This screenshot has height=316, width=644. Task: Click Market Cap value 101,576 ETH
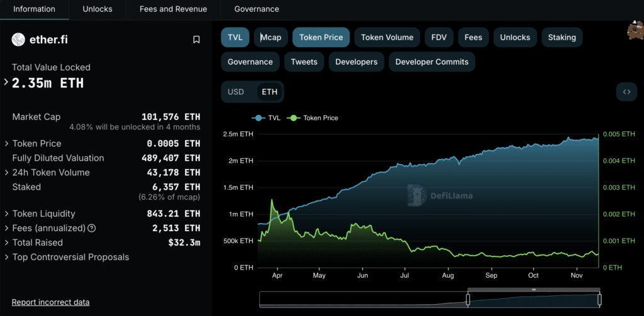171,117
